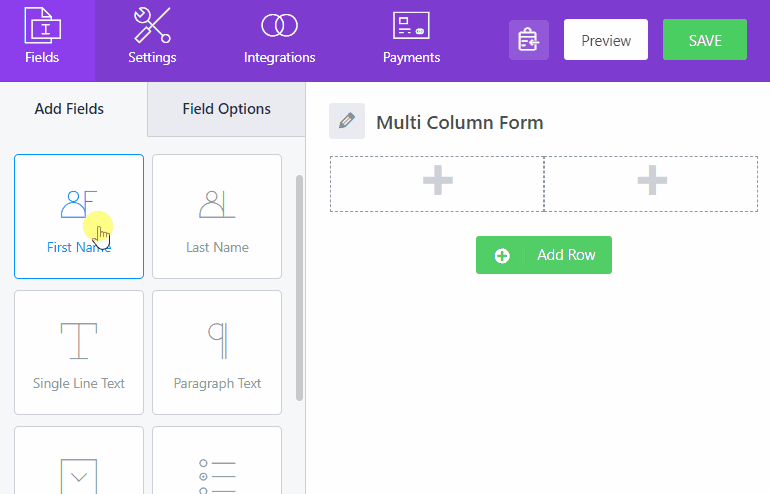Click the Multi Column Form title

(460, 123)
